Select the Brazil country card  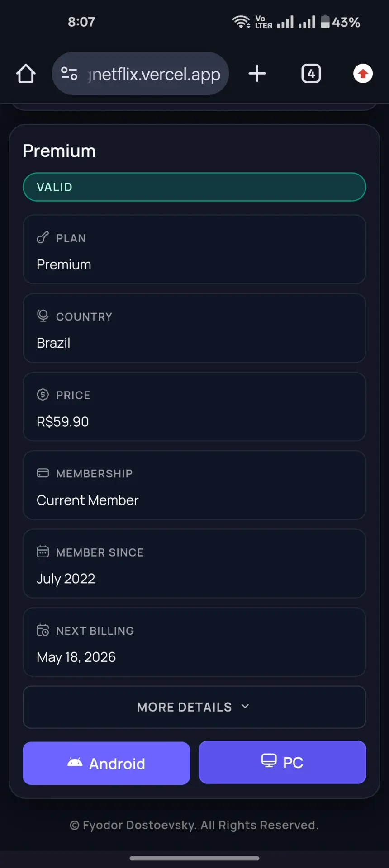[194, 328]
